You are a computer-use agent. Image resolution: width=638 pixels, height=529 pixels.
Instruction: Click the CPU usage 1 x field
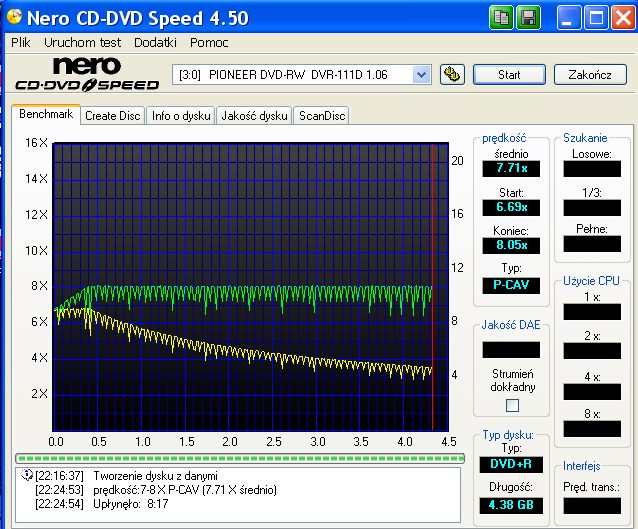592,312
